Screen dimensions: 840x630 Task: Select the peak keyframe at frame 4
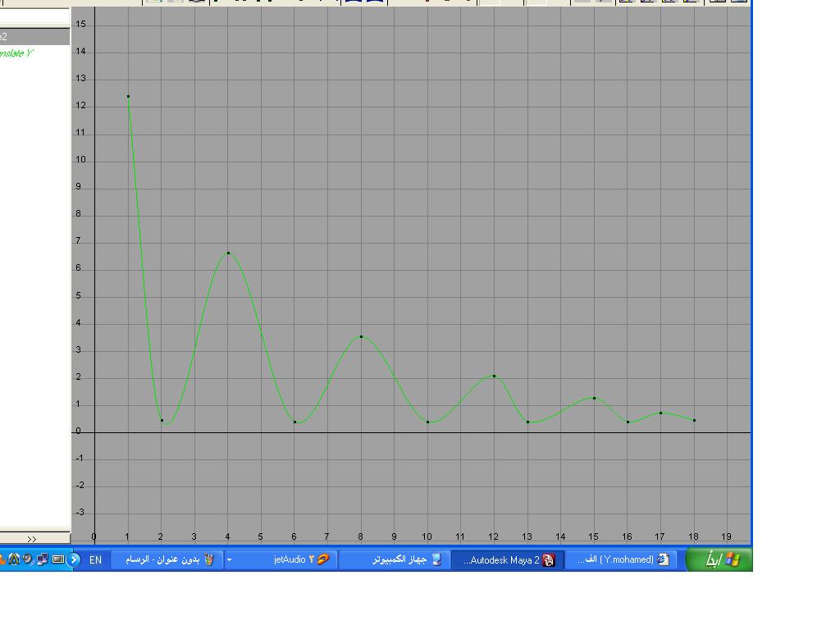229,253
